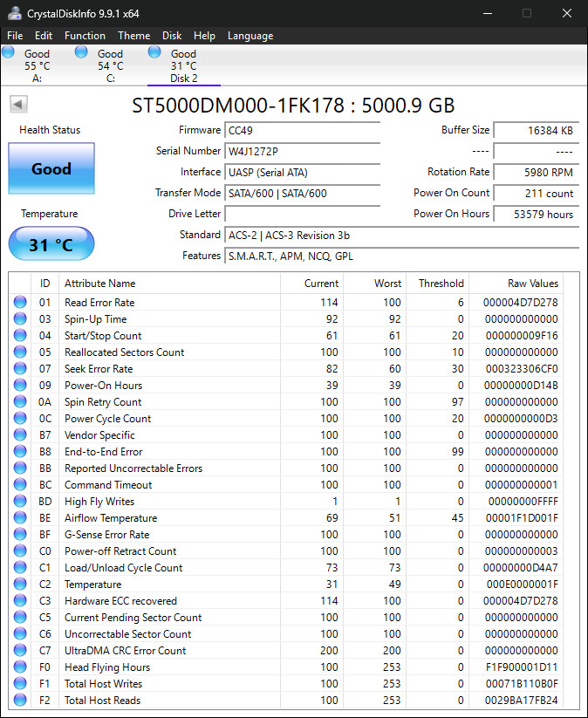588x718 pixels.
Task: Click the status orb for Current Pending Sector Count
Action: (20, 617)
